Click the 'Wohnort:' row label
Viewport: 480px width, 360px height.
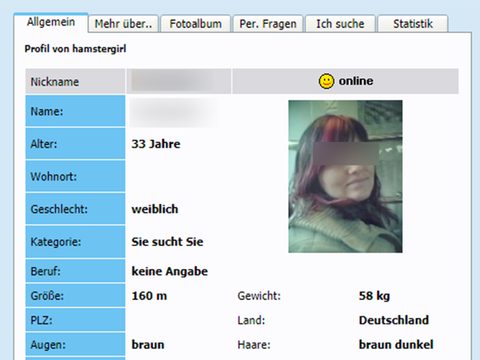[x=53, y=176]
